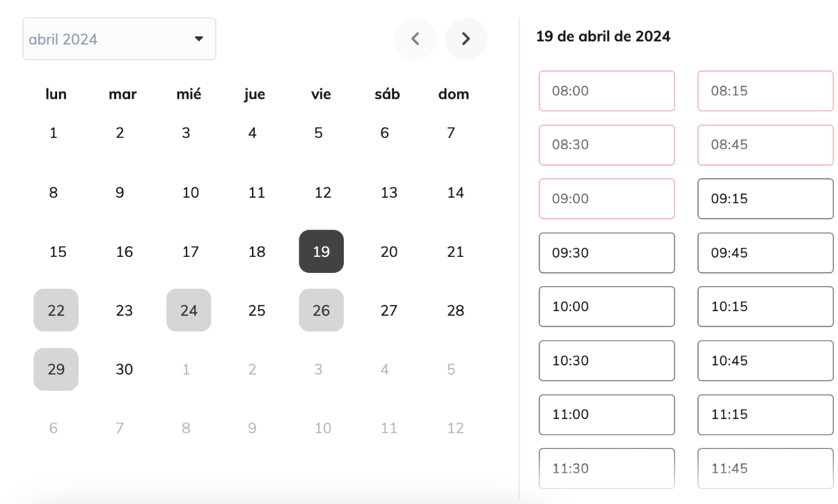
Task: Click the unavailable 08:00 slot
Action: click(x=607, y=90)
